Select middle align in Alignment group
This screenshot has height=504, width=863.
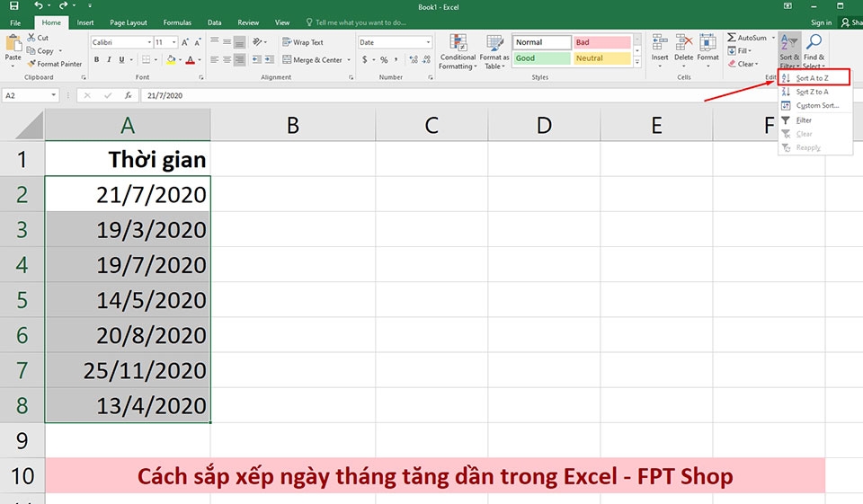(x=227, y=42)
